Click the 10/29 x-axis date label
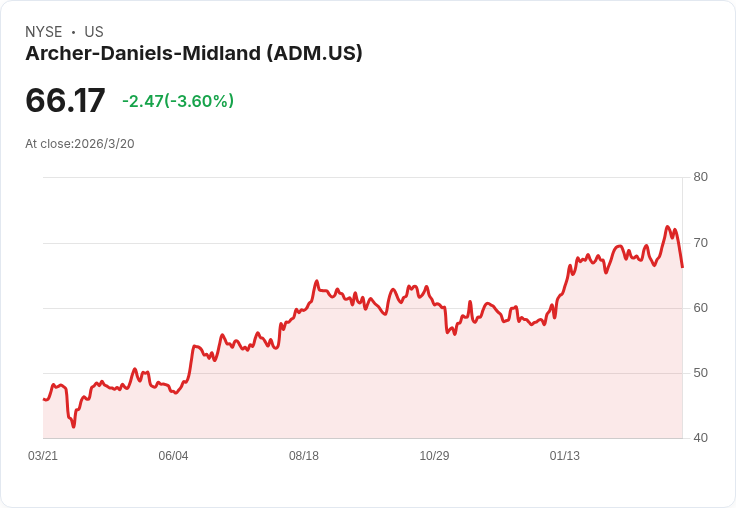Image resolution: width=736 pixels, height=508 pixels. click(434, 455)
